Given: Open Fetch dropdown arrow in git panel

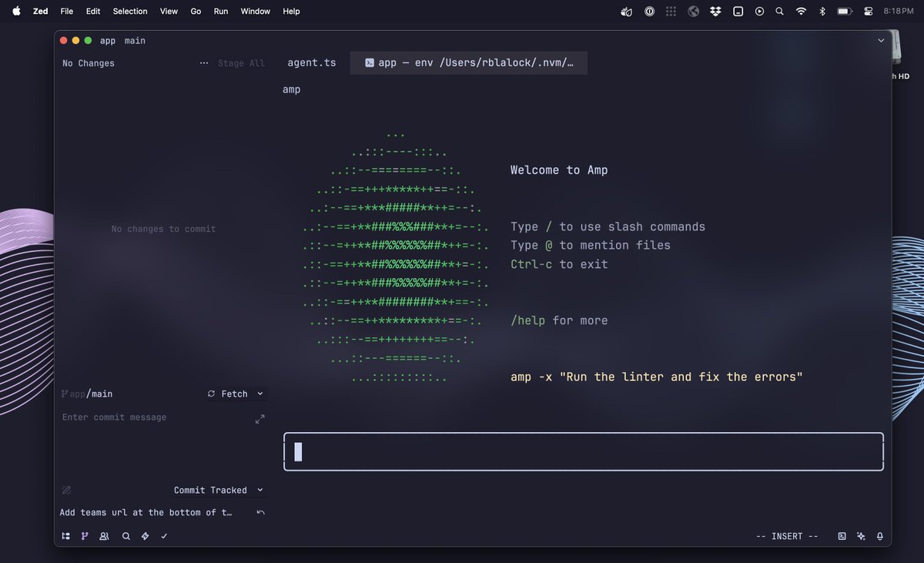Looking at the screenshot, I should [260, 394].
